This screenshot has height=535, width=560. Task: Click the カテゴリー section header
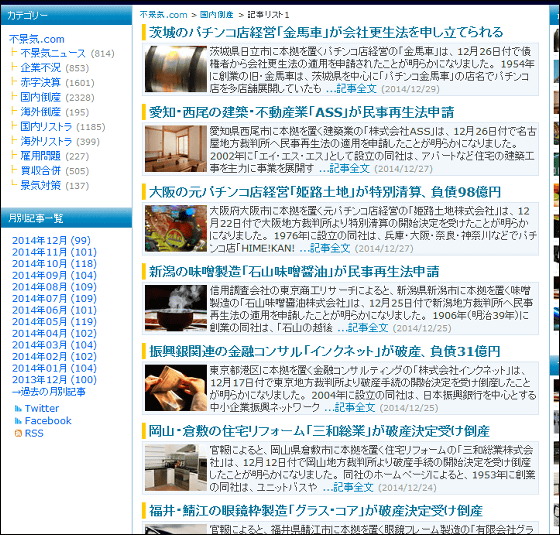pyautogui.click(x=66, y=15)
